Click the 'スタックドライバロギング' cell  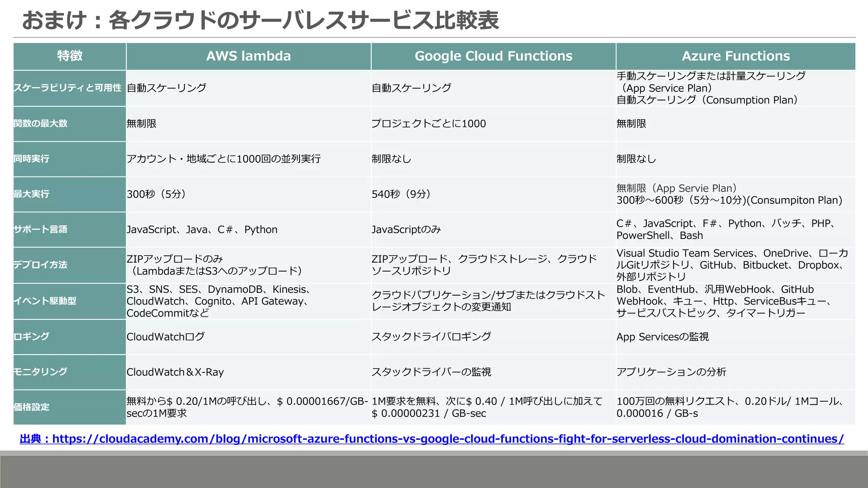coord(493,337)
